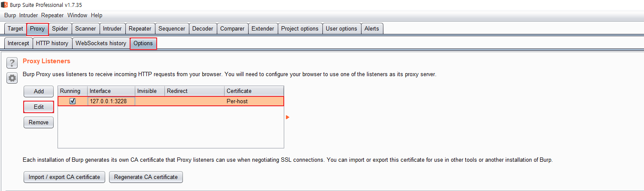Select the Options sub-tab
This screenshot has height=191, width=644.
(143, 43)
